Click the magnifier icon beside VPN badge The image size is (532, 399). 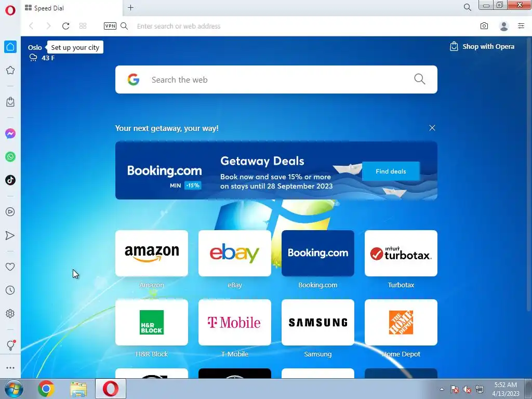point(124,26)
